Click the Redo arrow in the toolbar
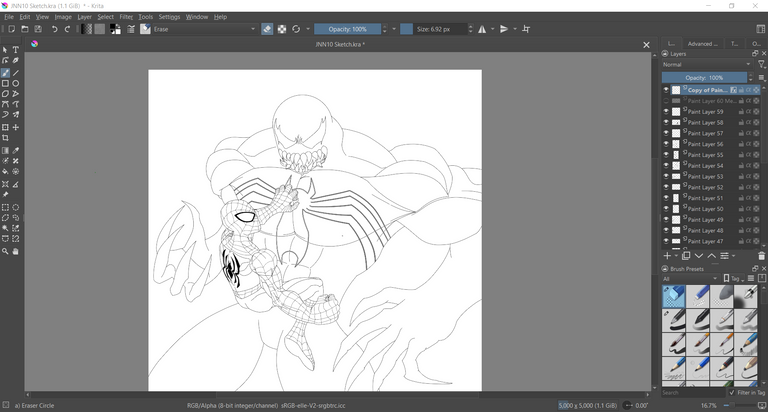Image resolution: width=768 pixels, height=412 pixels. pos(68,29)
